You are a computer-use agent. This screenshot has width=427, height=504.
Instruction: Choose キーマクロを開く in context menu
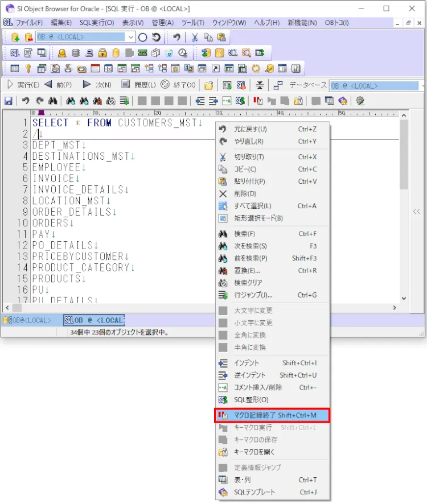pos(272,452)
